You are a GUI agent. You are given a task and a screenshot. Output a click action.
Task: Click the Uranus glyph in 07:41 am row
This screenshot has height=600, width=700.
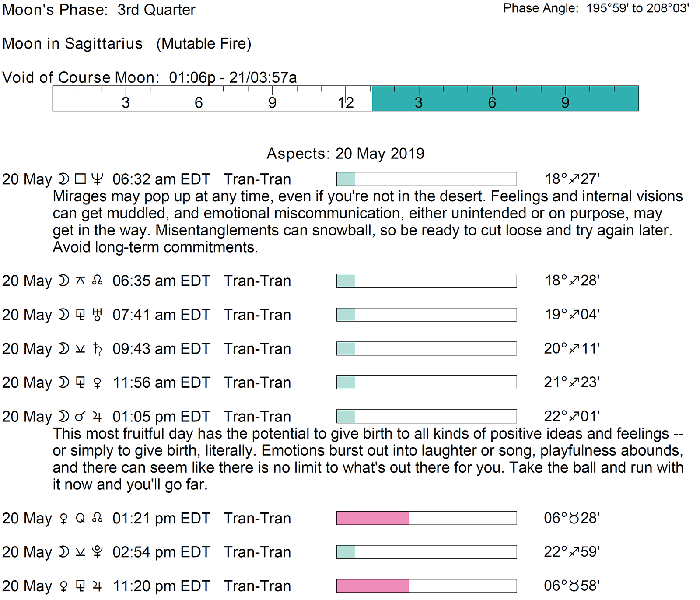point(98,315)
